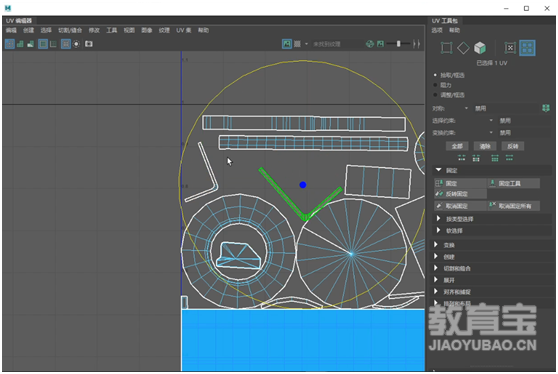This screenshot has width=558, height=374.
Task: Switch to the UV 编辑器 tab
Action: click(x=19, y=21)
